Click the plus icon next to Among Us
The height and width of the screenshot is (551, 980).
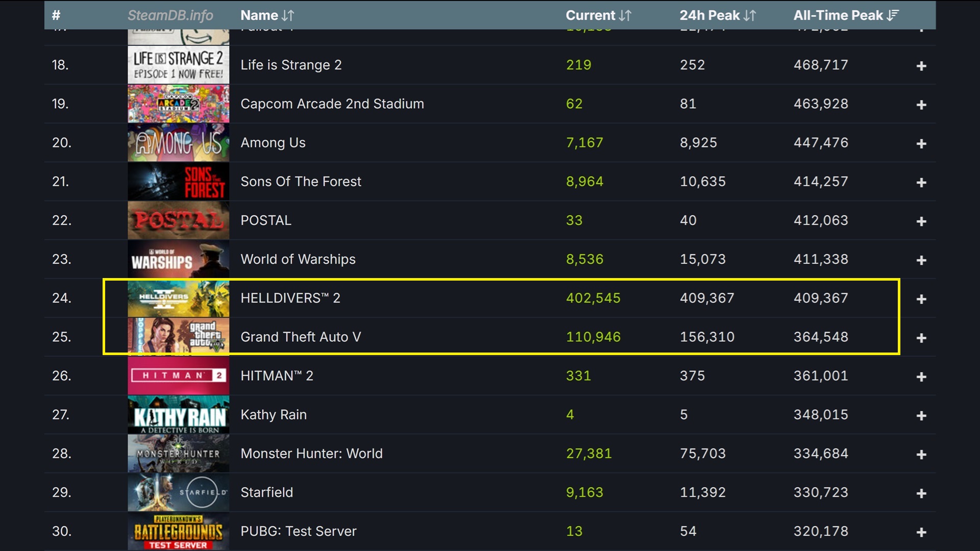(x=921, y=143)
